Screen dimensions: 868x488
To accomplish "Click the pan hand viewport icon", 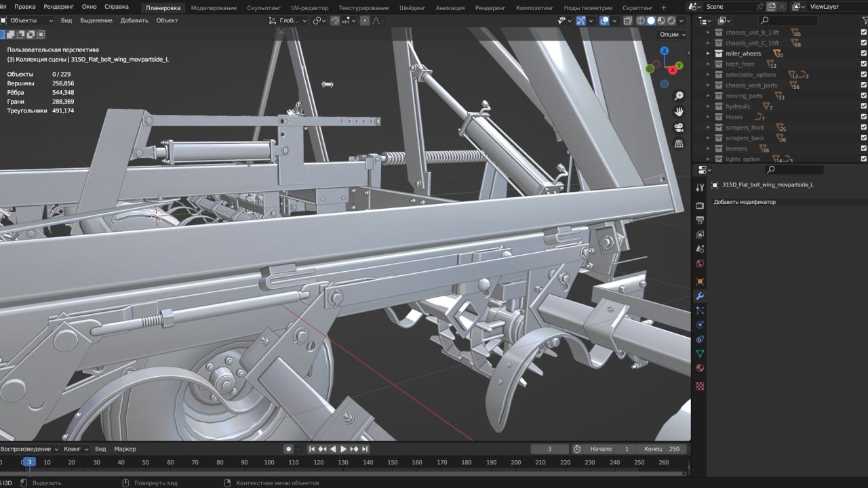I will click(679, 112).
